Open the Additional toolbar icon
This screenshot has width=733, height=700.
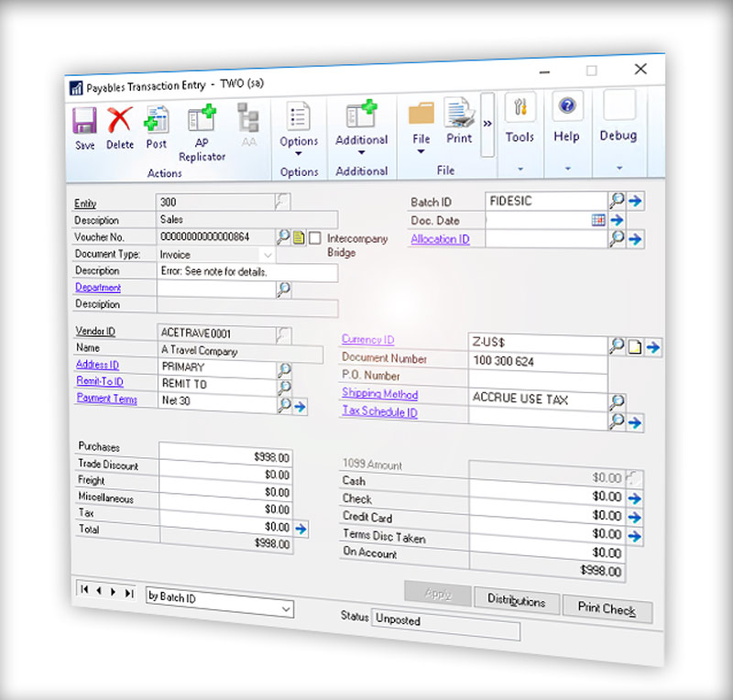click(x=361, y=114)
